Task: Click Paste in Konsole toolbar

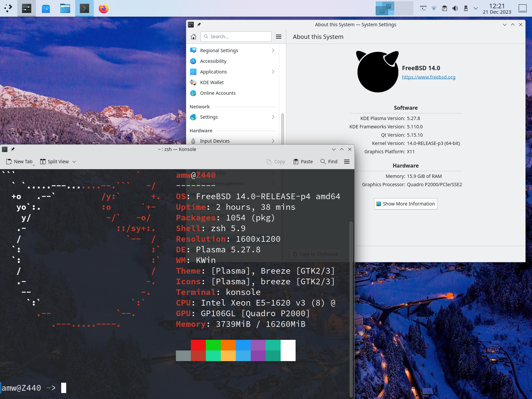Action: click(303, 162)
